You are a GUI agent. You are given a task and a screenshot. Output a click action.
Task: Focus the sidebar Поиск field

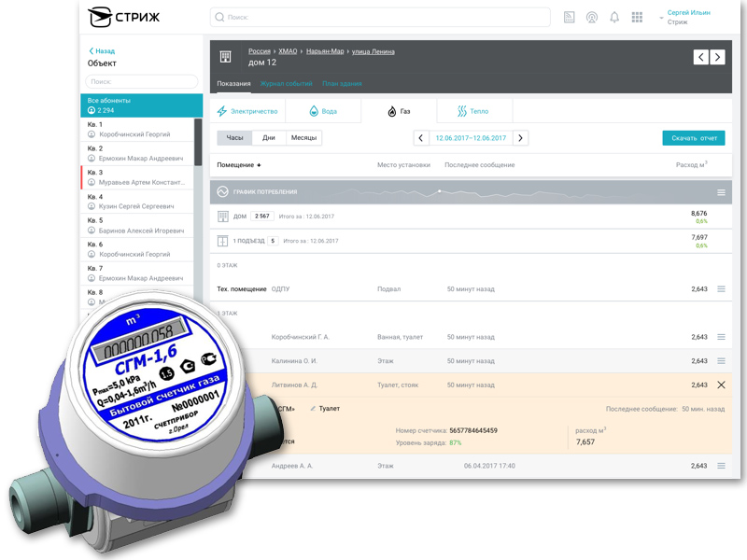point(142,81)
